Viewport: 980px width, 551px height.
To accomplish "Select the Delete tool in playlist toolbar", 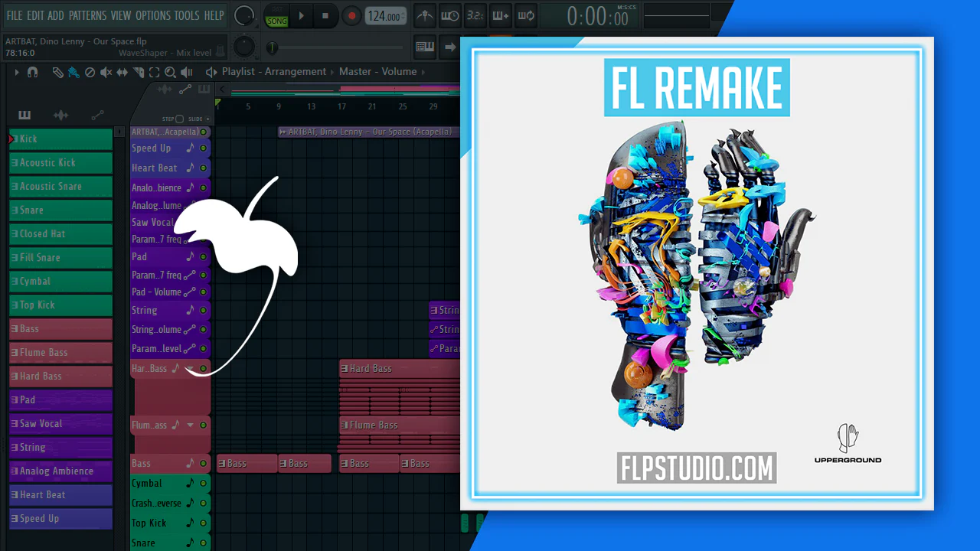I will (x=90, y=72).
